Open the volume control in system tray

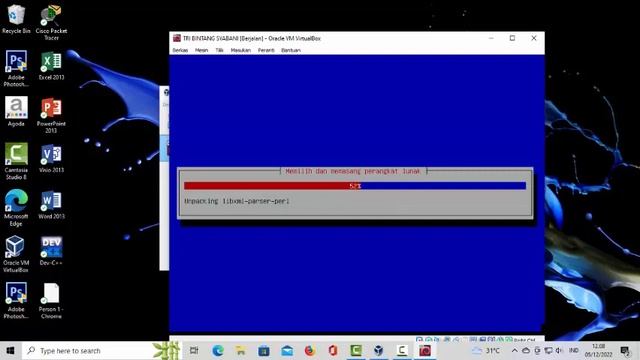coord(559,351)
